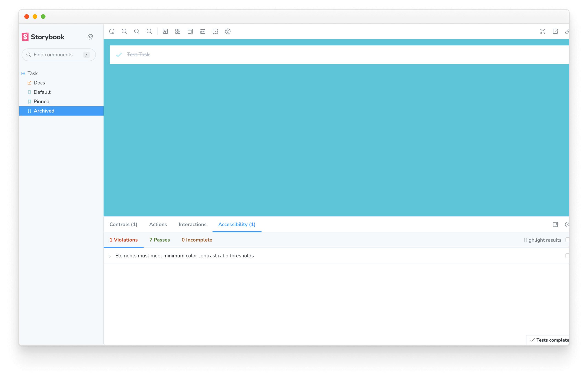
Task: Expand the Task tree item
Action: [23, 73]
